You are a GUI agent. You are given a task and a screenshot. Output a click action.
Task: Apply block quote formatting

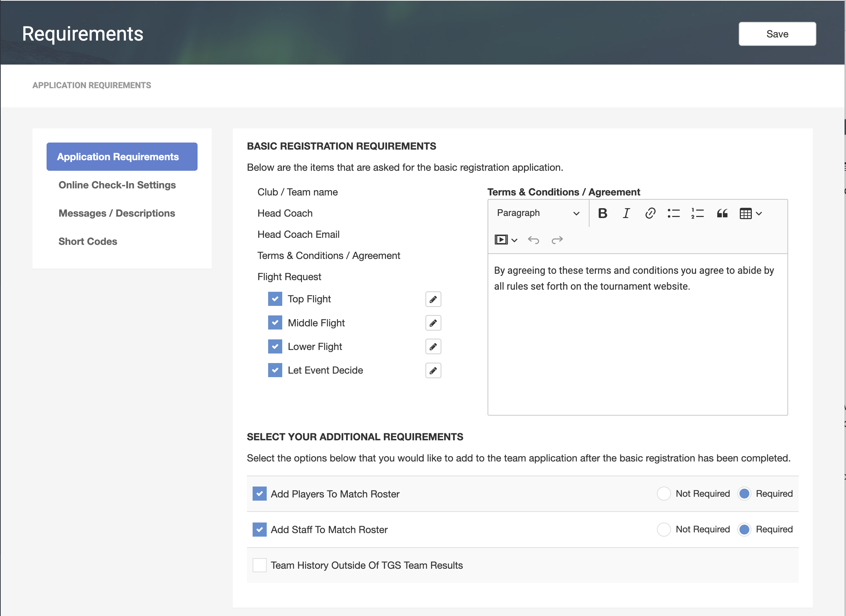coord(722,213)
